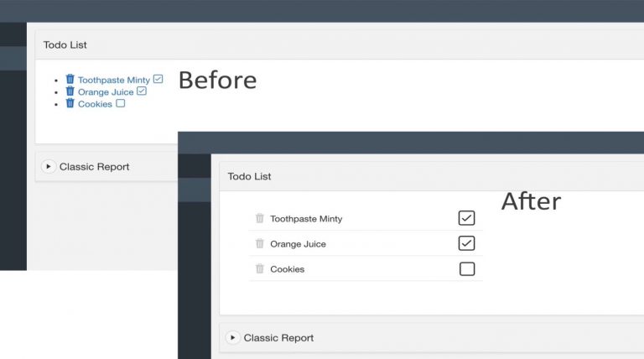Uncheck large Toothpaste Minty checkbox in After list
This screenshot has height=359, width=644.
click(466, 218)
